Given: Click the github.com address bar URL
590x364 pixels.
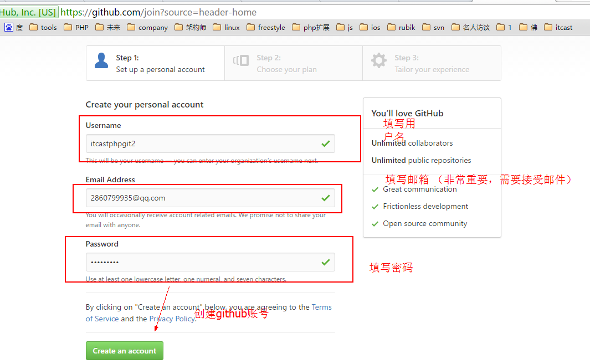Looking at the screenshot, I should [158, 12].
